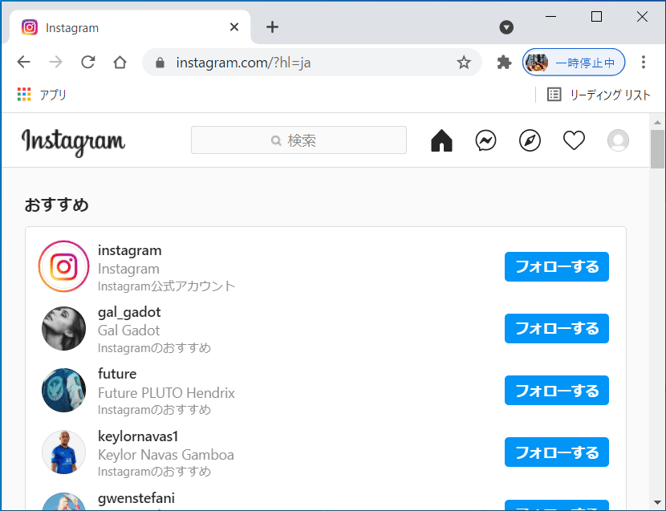The image size is (666, 511).
Task: Click the page vertical scrollbar thumb
Action: coord(657,149)
